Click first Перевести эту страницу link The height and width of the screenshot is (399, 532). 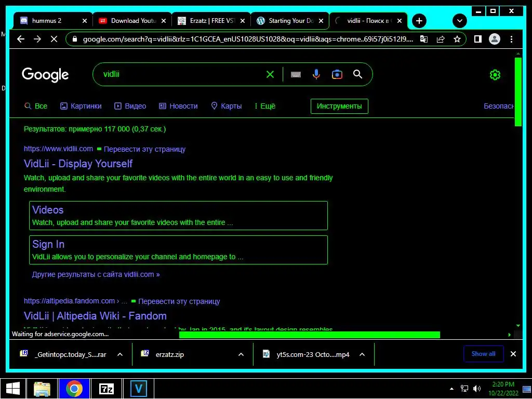[144, 149]
